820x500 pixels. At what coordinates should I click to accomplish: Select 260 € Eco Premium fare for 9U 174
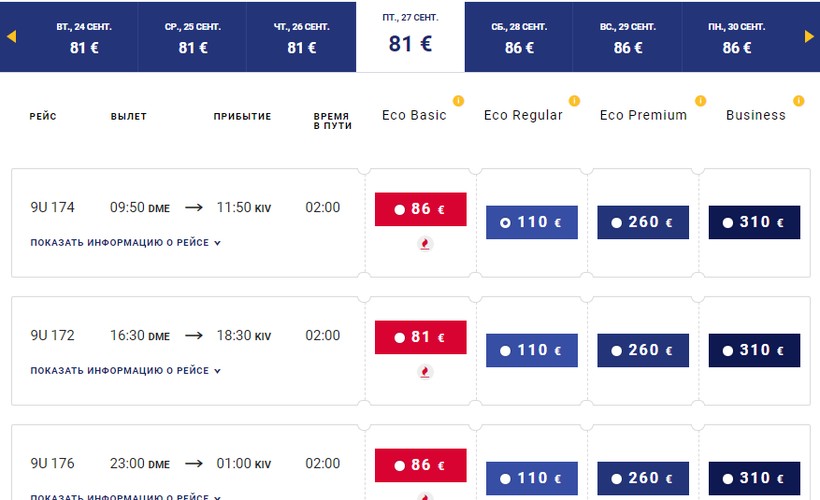pos(643,222)
